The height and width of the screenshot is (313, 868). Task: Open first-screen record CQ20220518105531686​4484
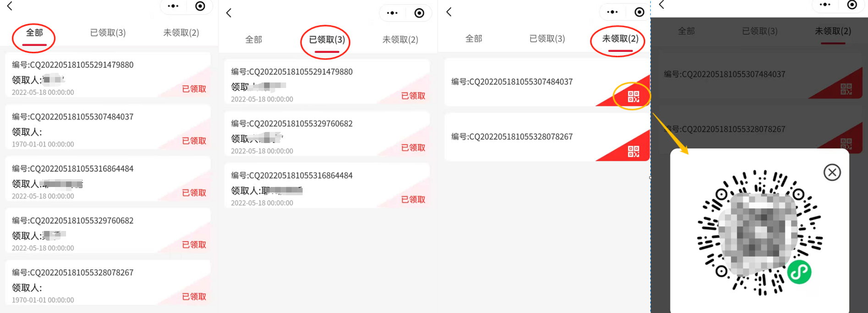pos(108,179)
